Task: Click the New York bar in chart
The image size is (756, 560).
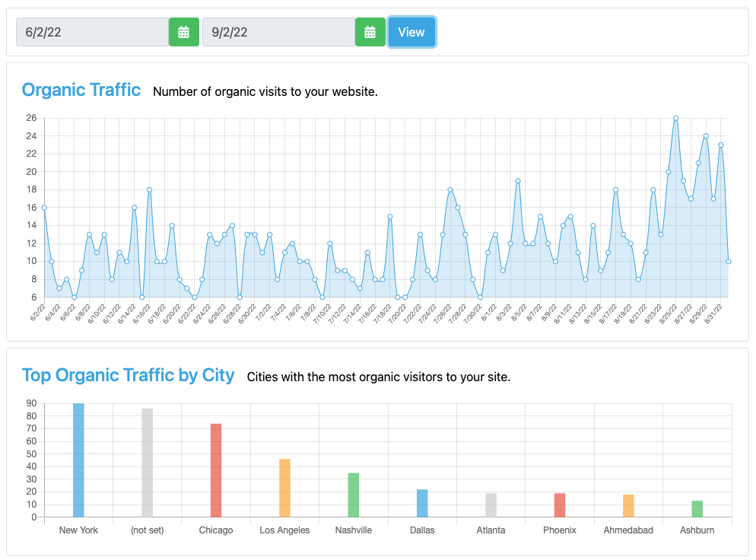Action: [x=78, y=460]
